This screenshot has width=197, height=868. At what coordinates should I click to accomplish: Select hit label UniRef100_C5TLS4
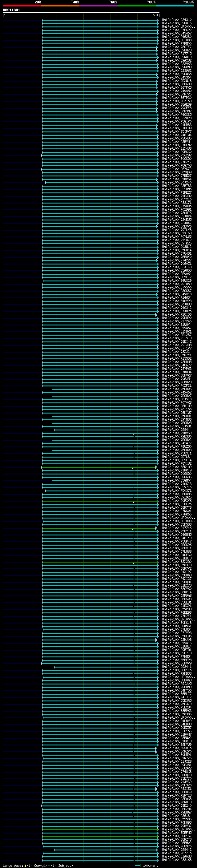(x=177, y=457)
